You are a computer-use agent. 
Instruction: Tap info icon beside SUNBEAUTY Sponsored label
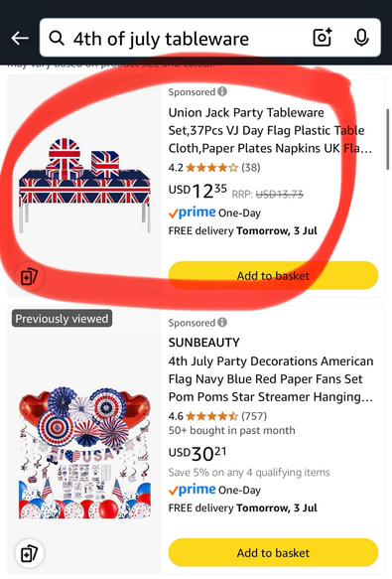[x=222, y=322]
